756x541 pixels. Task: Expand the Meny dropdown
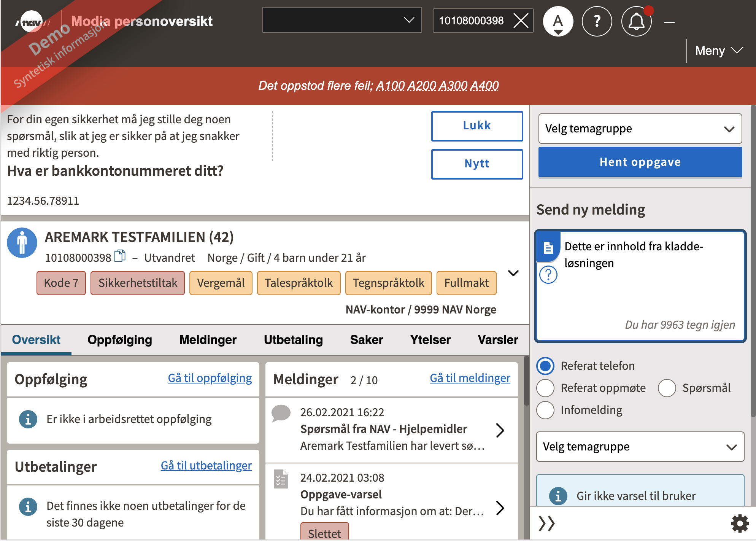click(718, 51)
